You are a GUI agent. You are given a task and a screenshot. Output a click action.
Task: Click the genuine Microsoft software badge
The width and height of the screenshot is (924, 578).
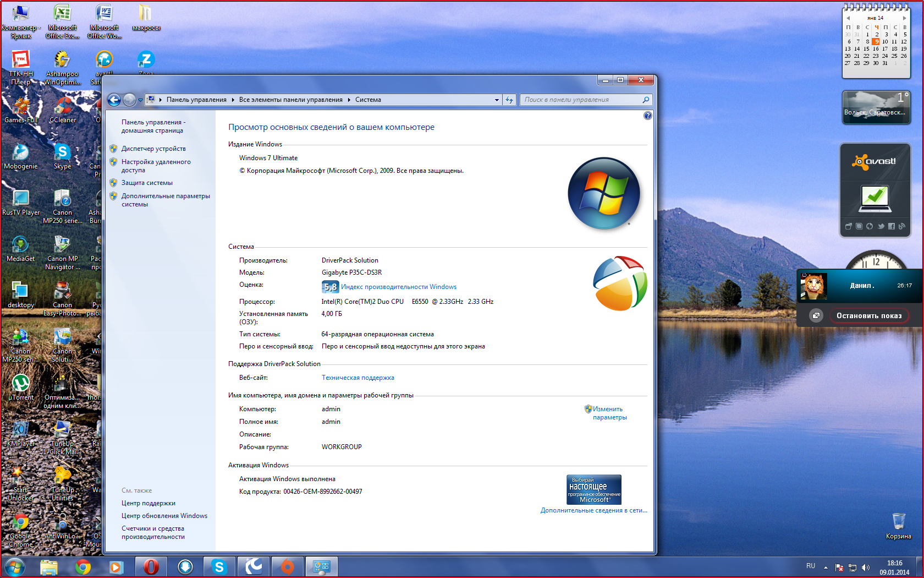click(594, 489)
